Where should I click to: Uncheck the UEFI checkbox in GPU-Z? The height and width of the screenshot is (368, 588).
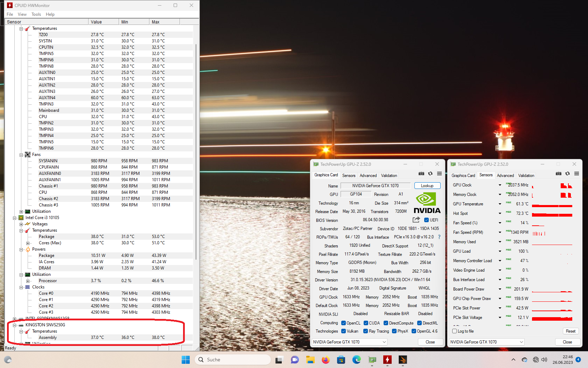click(426, 220)
